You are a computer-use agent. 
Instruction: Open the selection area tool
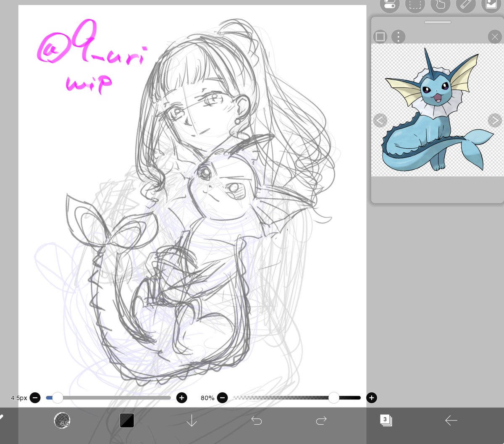(x=415, y=4)
